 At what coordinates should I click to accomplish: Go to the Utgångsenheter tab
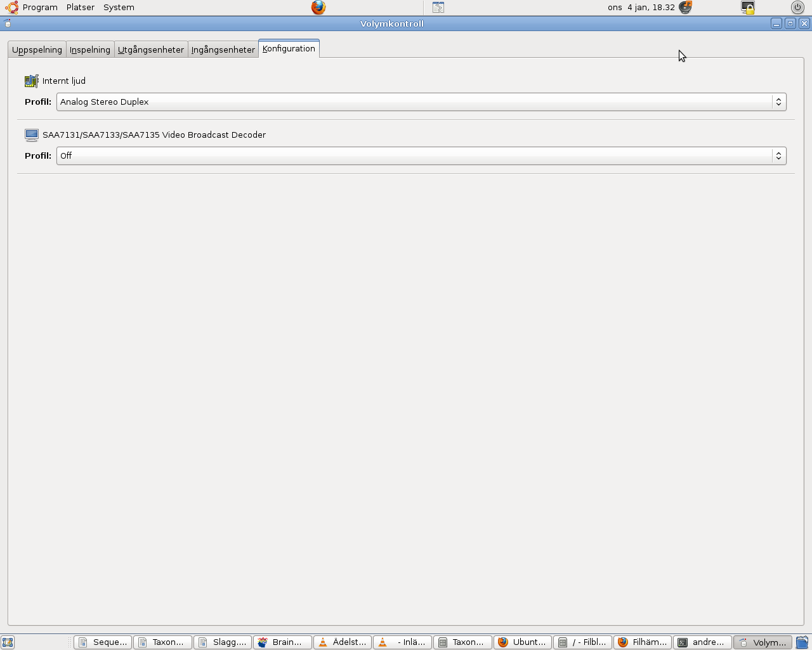tap(151, 50)
